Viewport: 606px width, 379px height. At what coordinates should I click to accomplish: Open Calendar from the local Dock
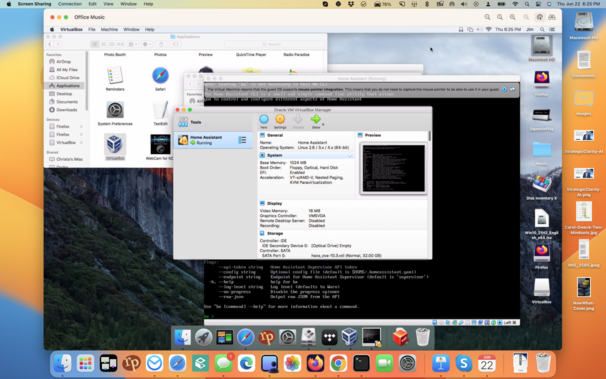(x=487, y=363)
